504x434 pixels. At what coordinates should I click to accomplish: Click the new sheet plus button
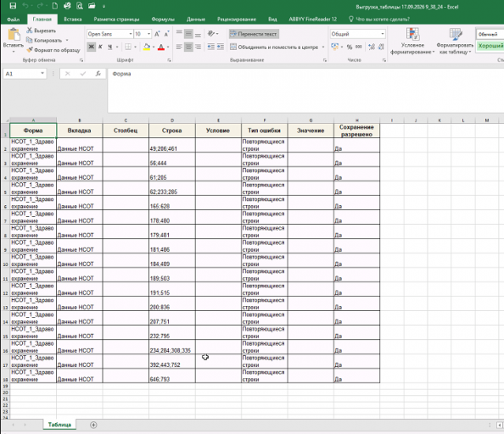click(93, 425)
